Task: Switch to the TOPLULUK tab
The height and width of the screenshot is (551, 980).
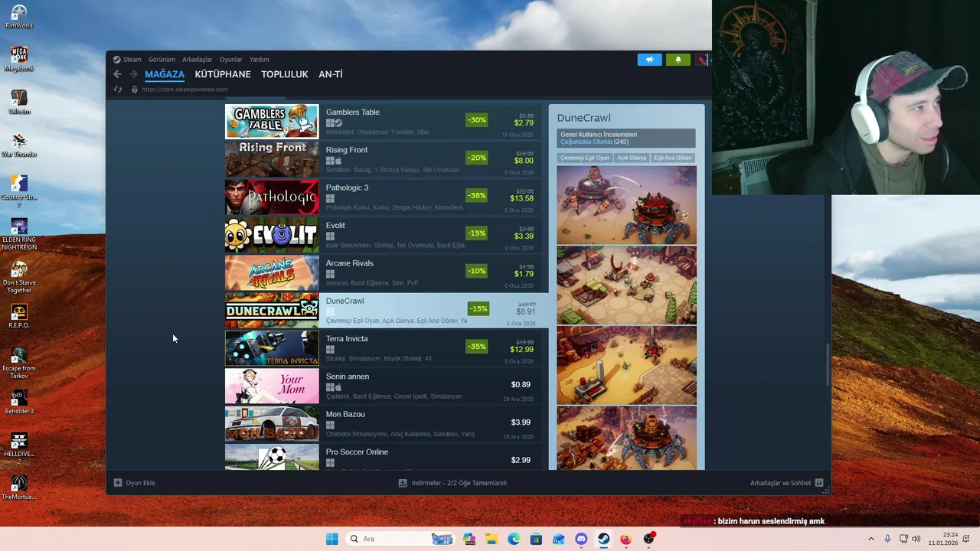Action: [285, 74]
